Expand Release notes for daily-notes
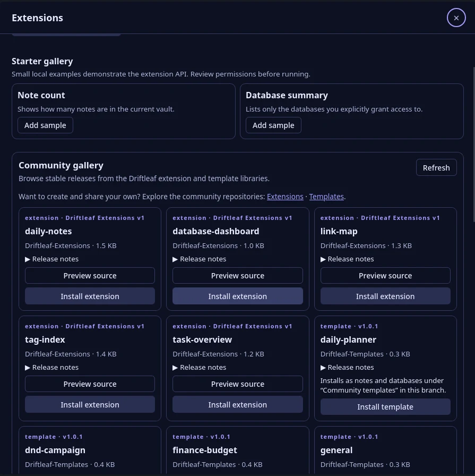 coord(52,259)
